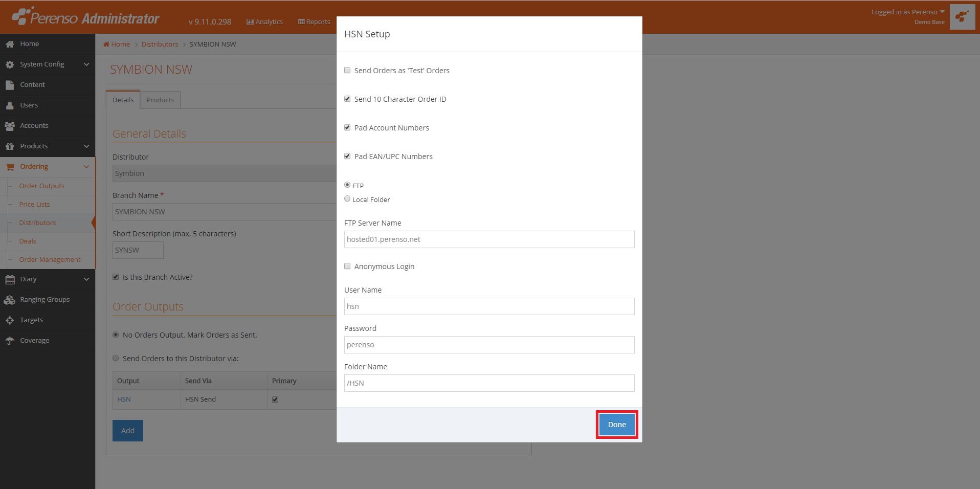Click HSN Send table cell
This screenshot has height=489, width=980.
coord(224,399)
